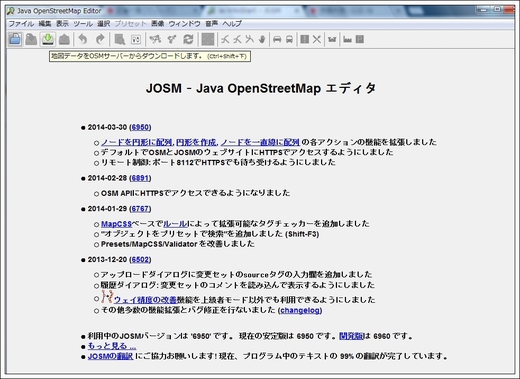Screen dimensions: 520x379
Task: Click the Download from OSM server icon
Action: coord(48,39)
